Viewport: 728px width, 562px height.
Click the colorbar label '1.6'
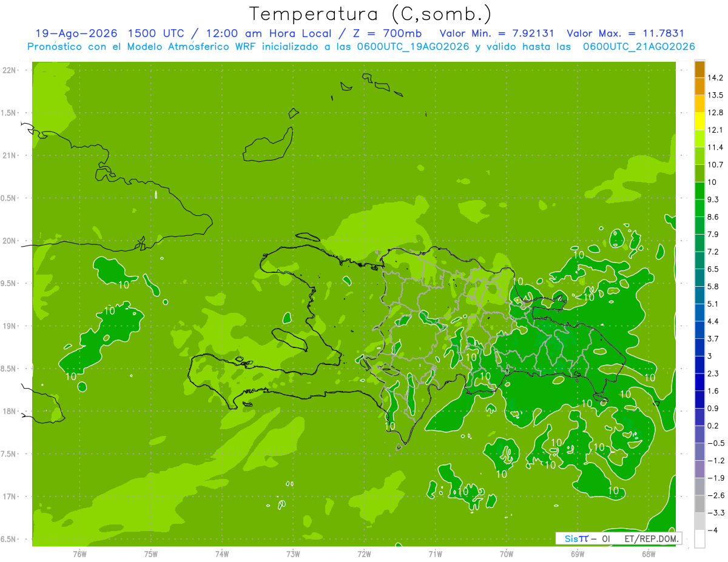pos(713,391)
